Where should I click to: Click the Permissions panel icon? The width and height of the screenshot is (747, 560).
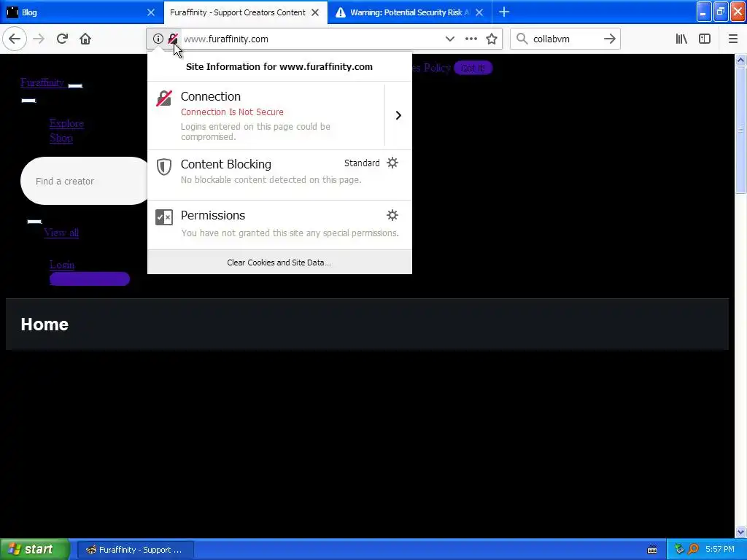point(164,217)
